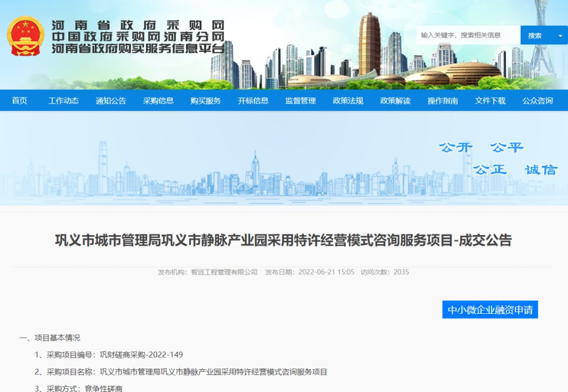
Task: Click section heading 一、项目基本情况
Action: 50,338
